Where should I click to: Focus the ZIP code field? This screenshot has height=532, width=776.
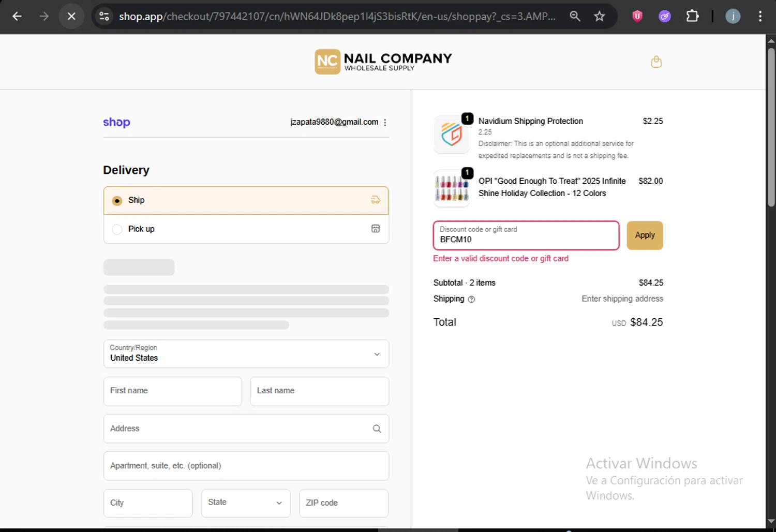click(x=344, y=503)
